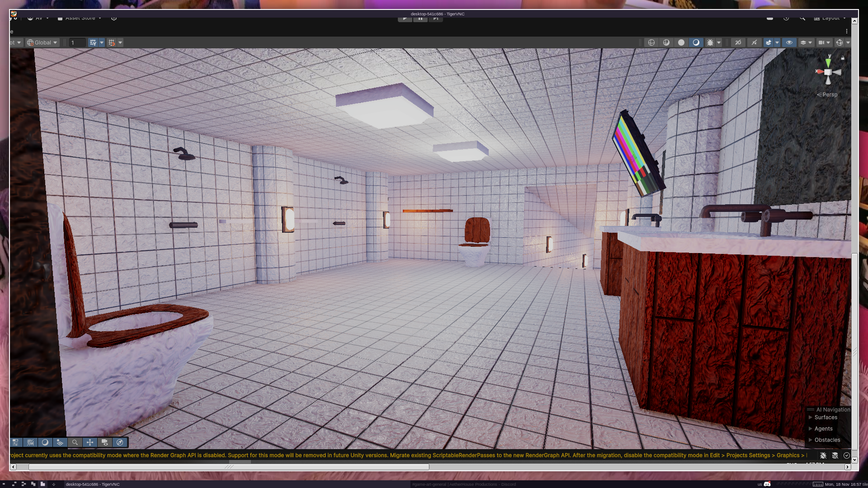Click the debug draw mode bug icon
Viewport: 868px width, 488px height.
click(x=710, y=42)
